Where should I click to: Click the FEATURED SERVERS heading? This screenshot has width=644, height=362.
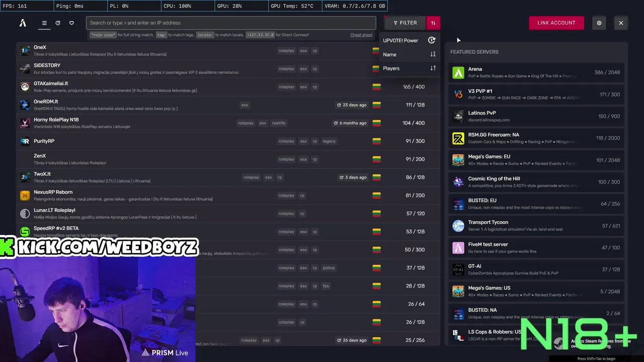coord(474,52)
